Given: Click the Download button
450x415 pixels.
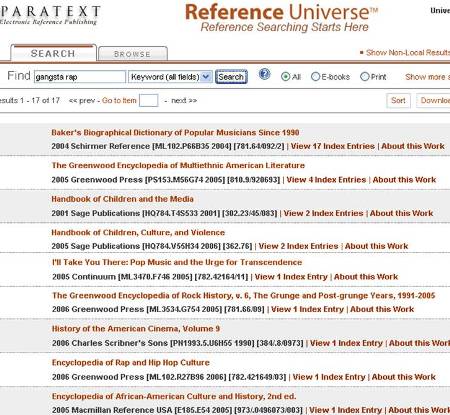Looking at the screenshot, I should [434, 101].
